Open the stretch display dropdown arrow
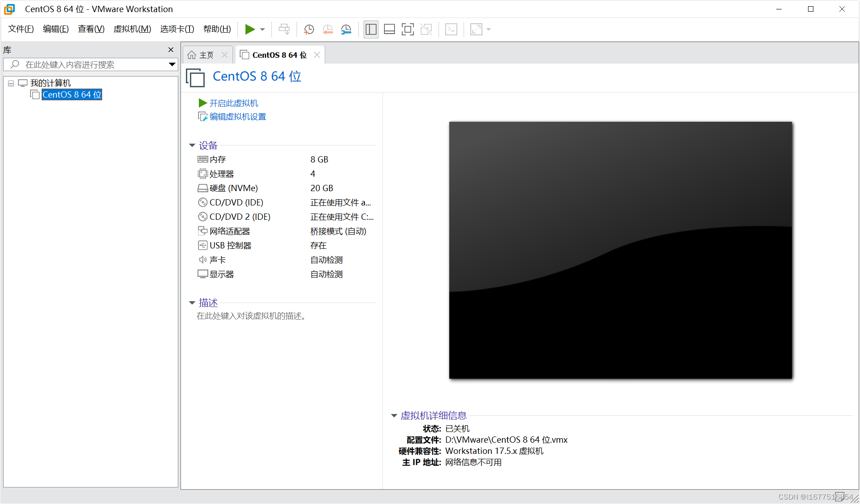 (489, 30)
